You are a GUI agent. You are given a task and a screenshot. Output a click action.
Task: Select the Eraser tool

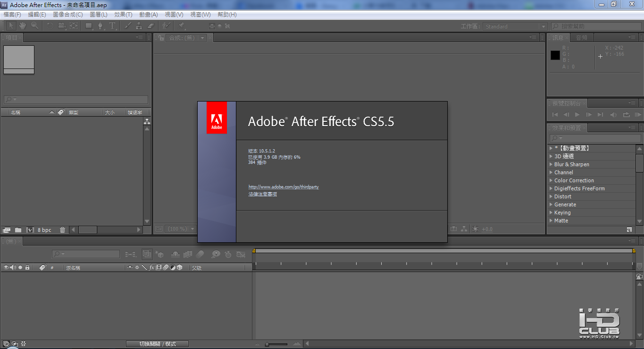click(151, 26)
